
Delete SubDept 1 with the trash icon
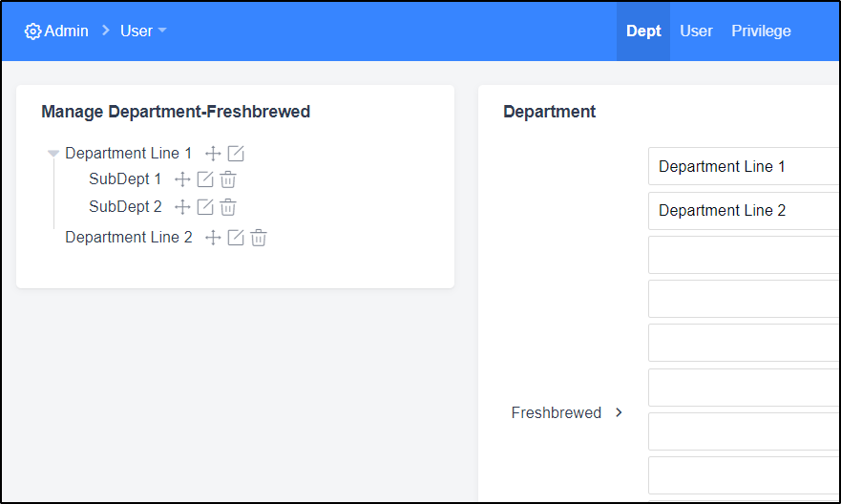[228, 179]
